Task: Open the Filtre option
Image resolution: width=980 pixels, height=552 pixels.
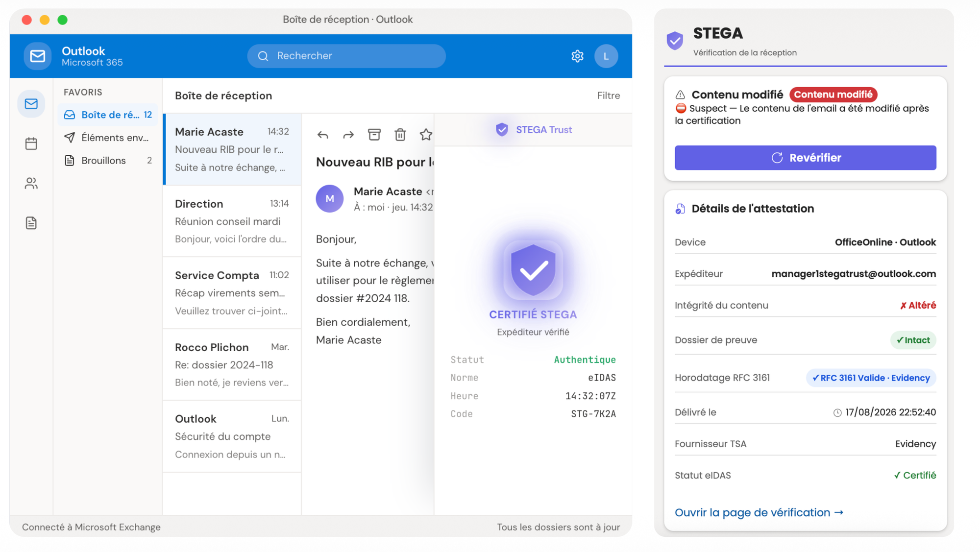Action: 608,96
